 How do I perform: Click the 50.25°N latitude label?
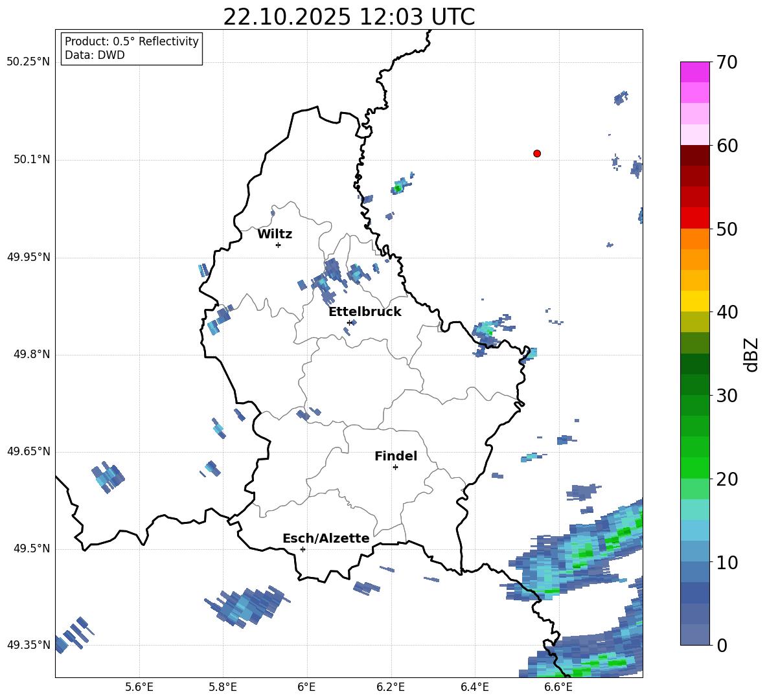click(x=28, y=62)
